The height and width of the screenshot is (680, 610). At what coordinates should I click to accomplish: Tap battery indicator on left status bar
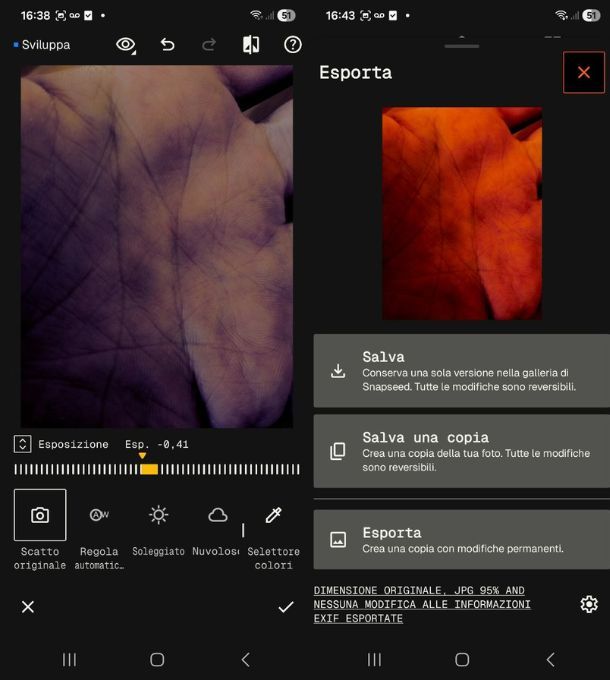286,16
